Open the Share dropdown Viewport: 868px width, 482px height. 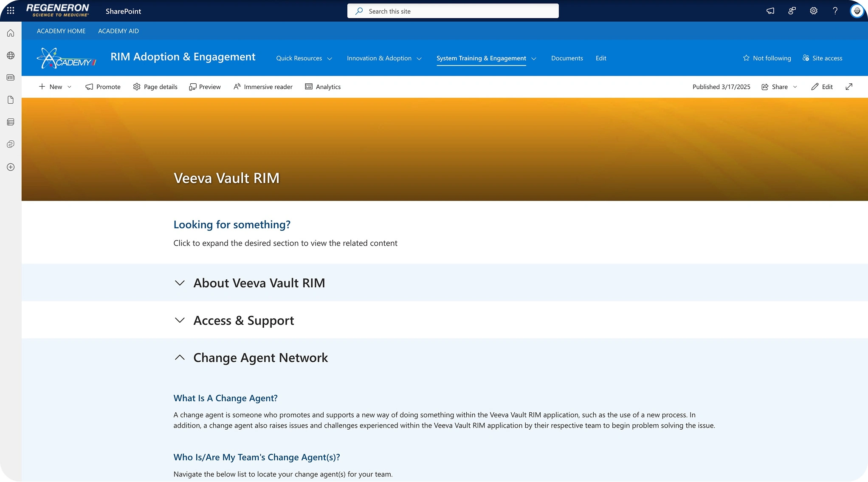779,87
